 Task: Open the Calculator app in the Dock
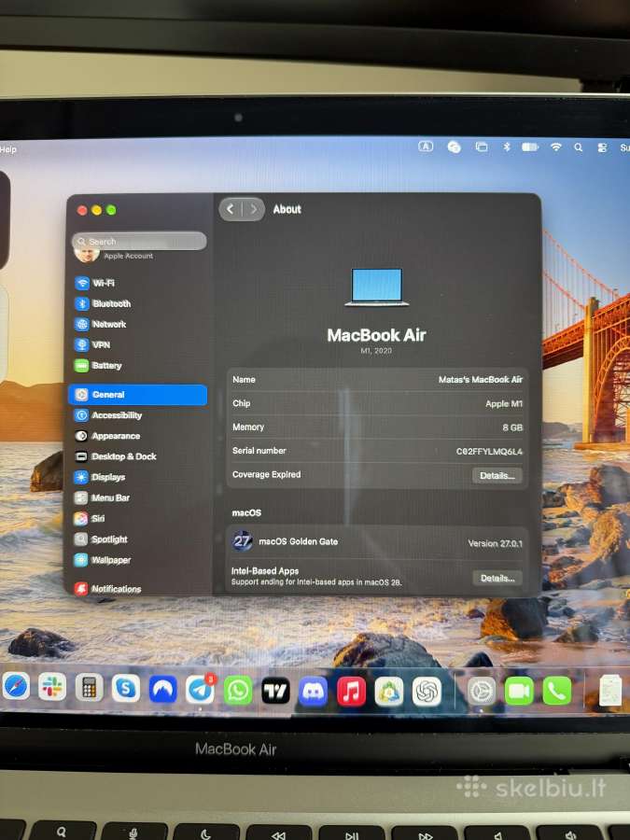[89, 687]
